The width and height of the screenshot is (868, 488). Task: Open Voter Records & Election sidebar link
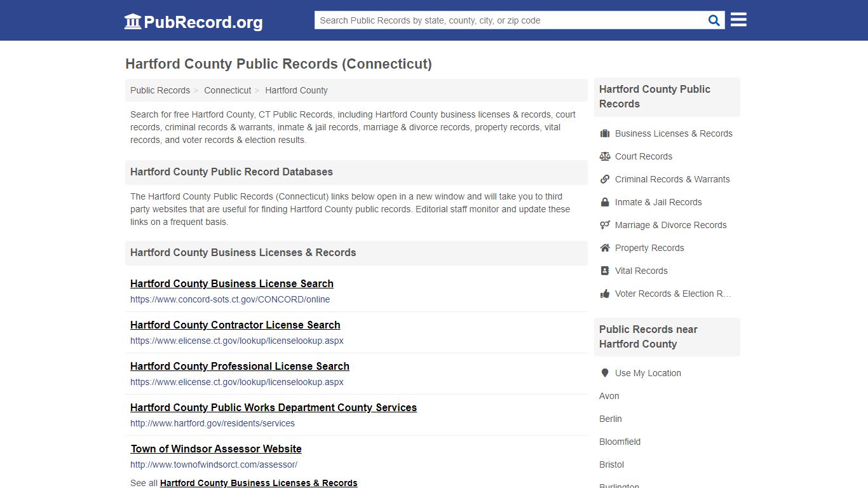pyautogui.click(x=673, y=294)
